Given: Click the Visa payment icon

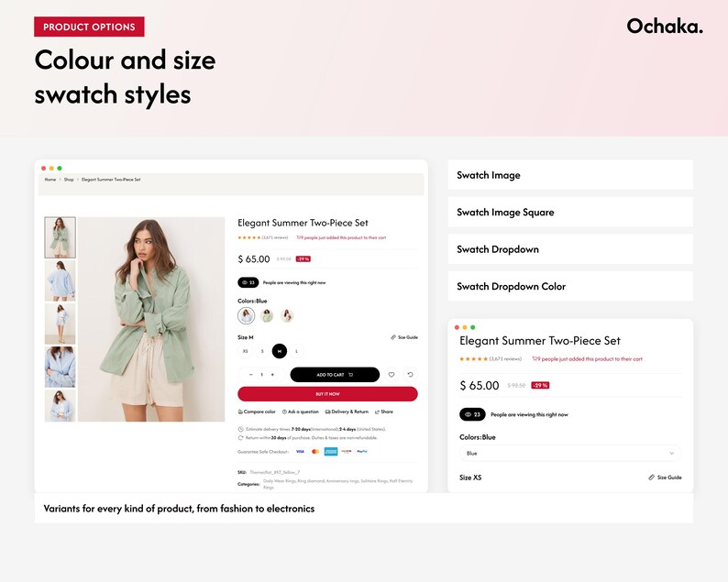Looking at the screenshot, I should (x=300, y=451).
